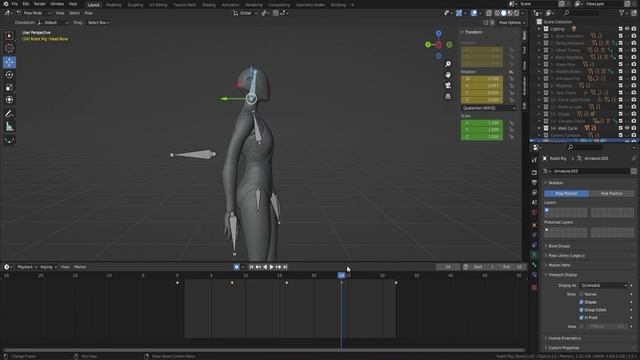Toggle camera view icon in viewport
Viewport: 640px width, 360px height.
(448, 85)
